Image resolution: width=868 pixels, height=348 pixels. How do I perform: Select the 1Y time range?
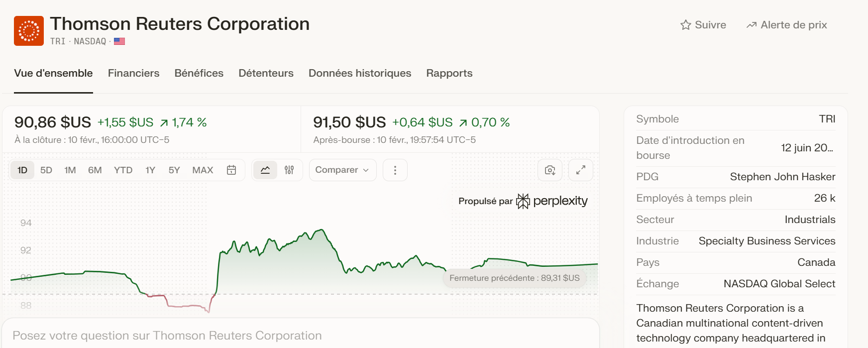(x=150, y=170)
